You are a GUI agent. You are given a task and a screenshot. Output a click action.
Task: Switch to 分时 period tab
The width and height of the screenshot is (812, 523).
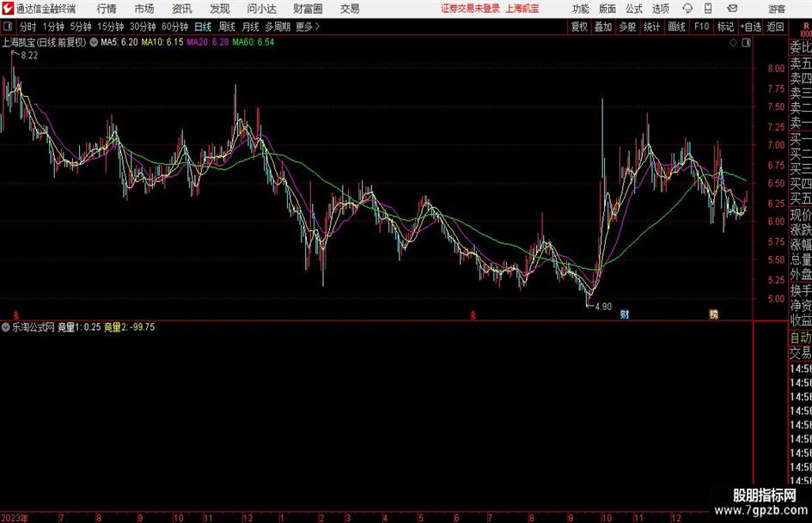tap(28, 27)
